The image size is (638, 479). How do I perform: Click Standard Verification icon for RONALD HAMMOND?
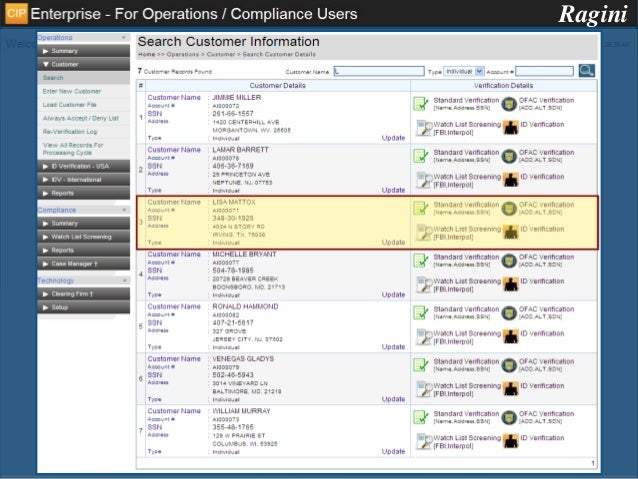point(421,313)
